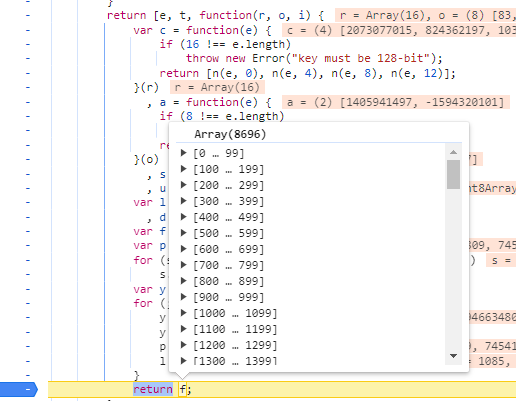This screenshot has height=401, width=516.
Task: Expand the [1000 … 1099] array range
Action: tap(183, 313)
